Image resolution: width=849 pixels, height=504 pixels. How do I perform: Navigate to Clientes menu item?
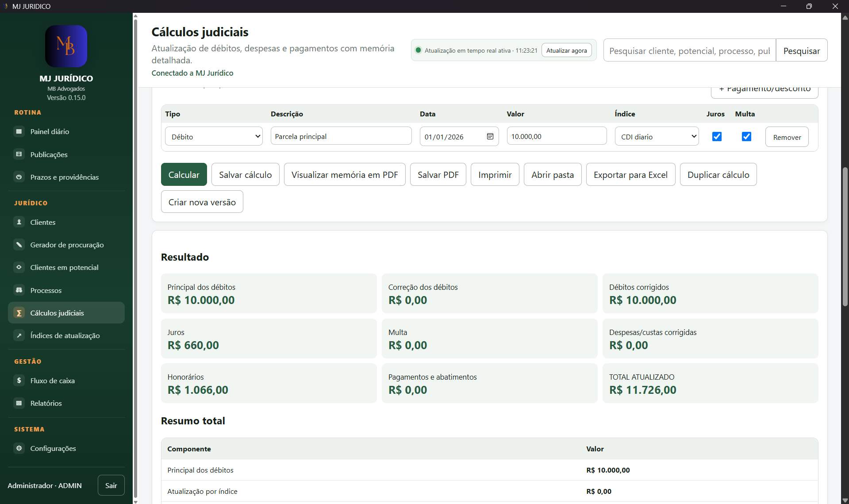tap(66, 222)
